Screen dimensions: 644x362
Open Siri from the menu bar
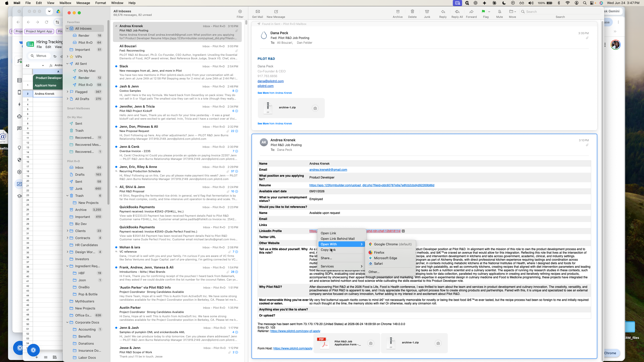[601, 3]
